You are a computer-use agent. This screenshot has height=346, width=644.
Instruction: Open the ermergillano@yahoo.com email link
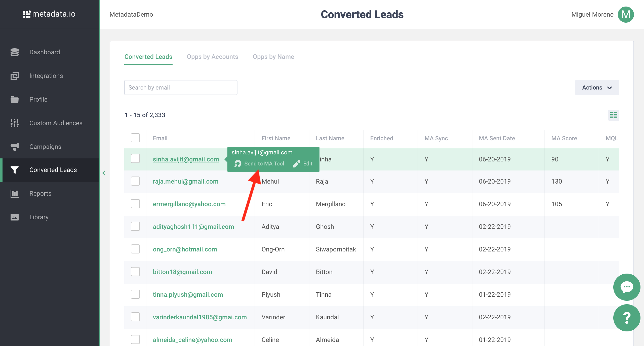[x=189, y=204]
